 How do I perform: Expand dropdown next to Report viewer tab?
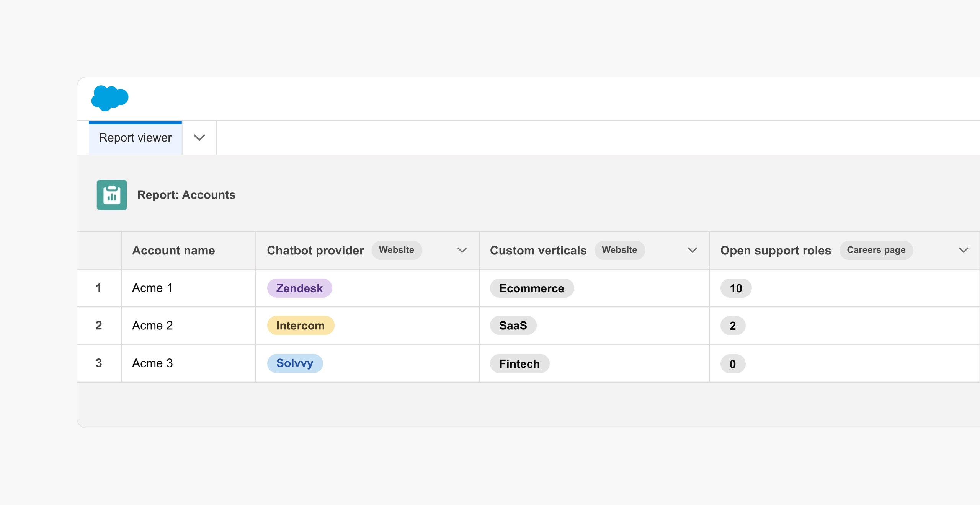(199, 138)
